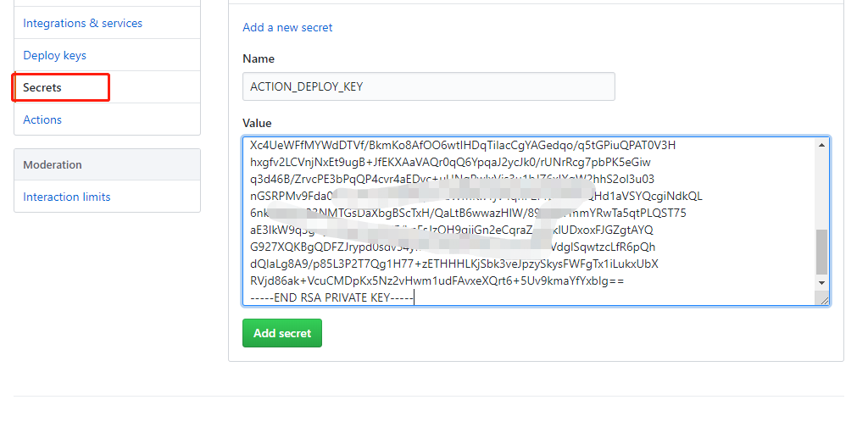This screenshot has height=422, width=868.
Task: Click the scroll up arrow in Value box
Action: pos(821,144)
